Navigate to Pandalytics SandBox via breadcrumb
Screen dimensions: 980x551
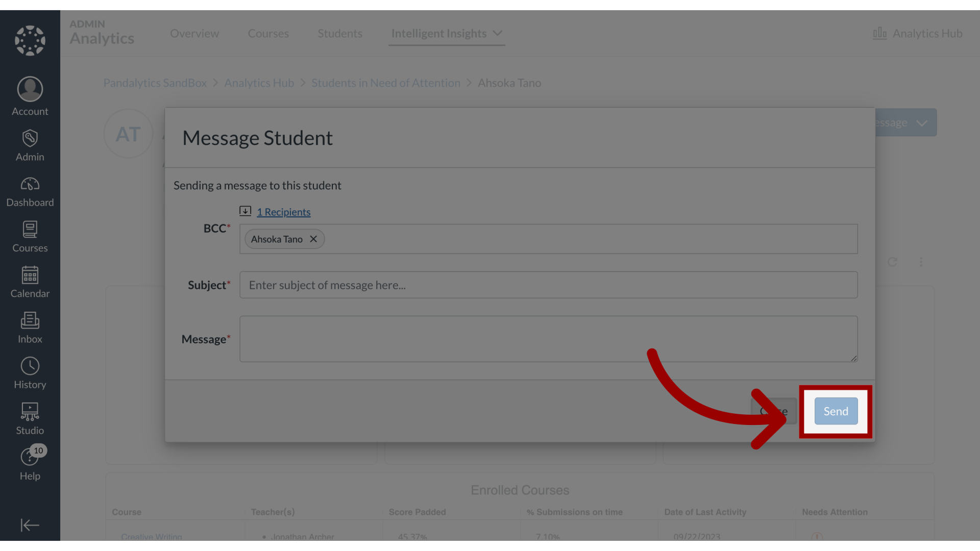pyautogui.click(x=156, y=82)
